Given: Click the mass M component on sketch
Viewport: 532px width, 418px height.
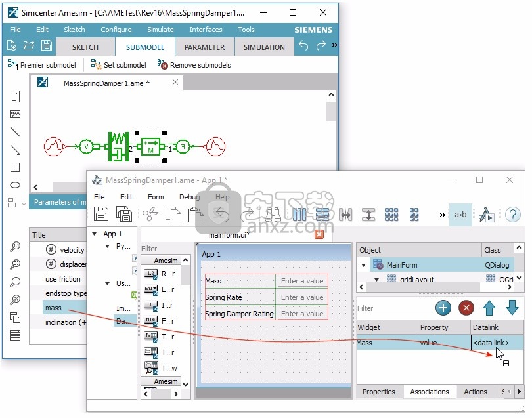Looking at the screenshot, I should point(151,147).
